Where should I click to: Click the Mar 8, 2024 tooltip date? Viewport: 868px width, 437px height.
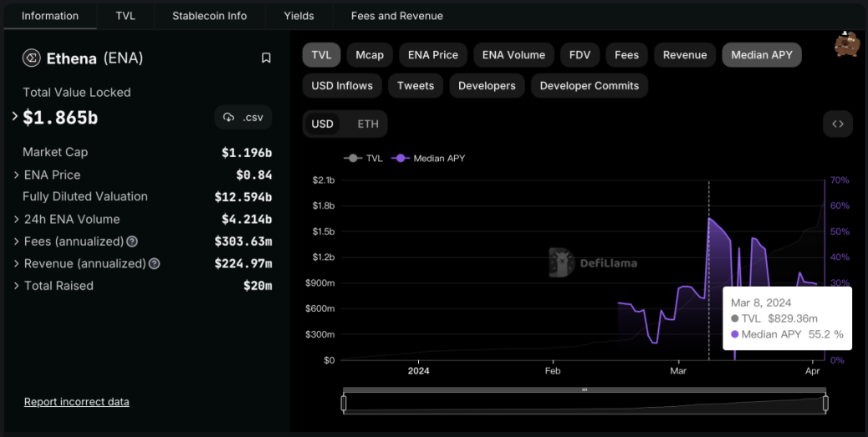tap(761, 302)
